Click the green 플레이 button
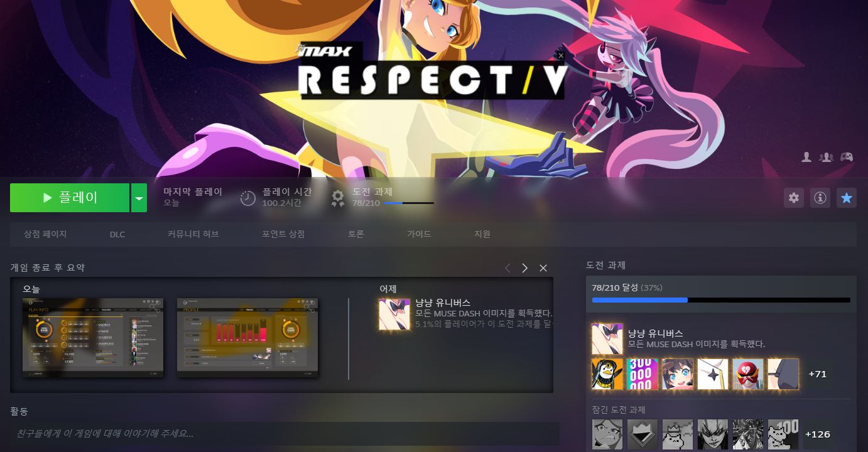Screen dimensions: 868x452 [x=70, y=198]
